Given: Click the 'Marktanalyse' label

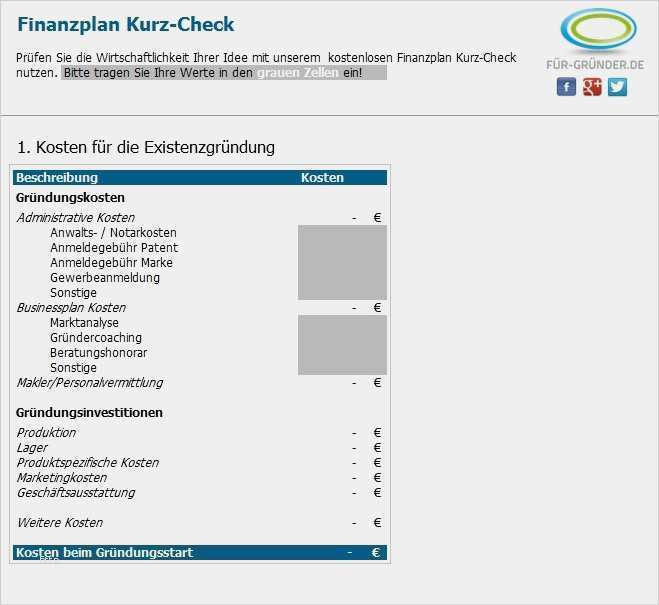Looking at the screenshot, I should (84, 323).
